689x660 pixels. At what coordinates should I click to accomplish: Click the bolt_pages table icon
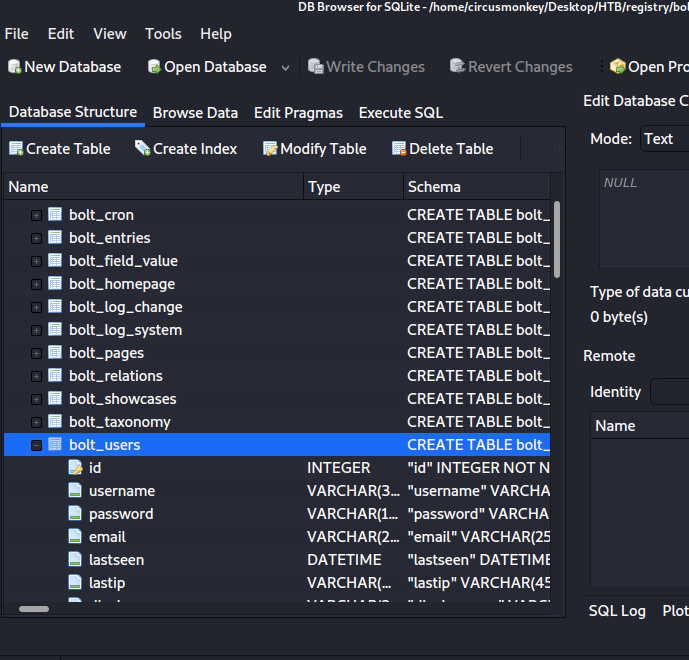click(x=55, y=352)
